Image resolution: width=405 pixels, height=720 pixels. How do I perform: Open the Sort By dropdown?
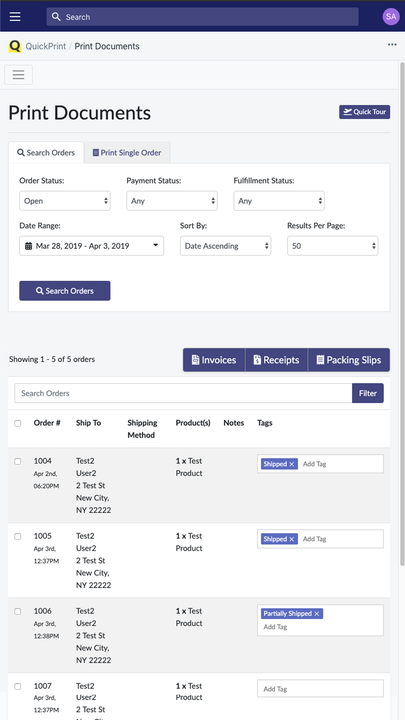225,246
